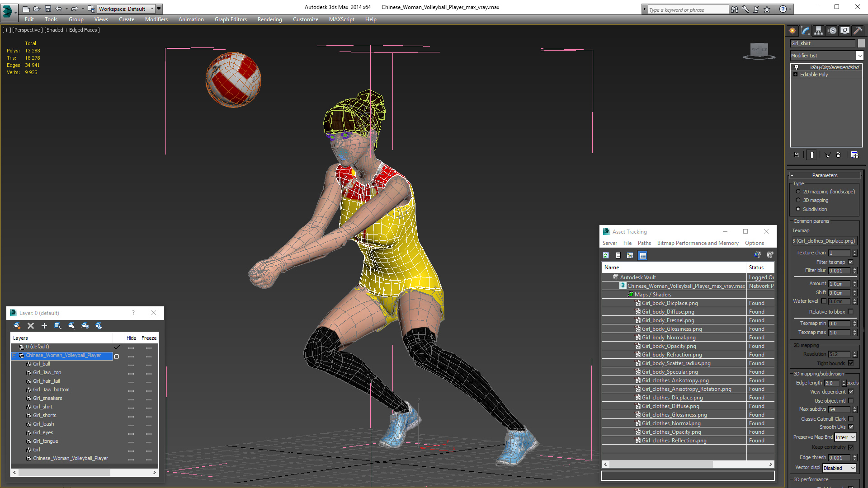Open the Utilities hammer panel tab

(x=858, y=31)
